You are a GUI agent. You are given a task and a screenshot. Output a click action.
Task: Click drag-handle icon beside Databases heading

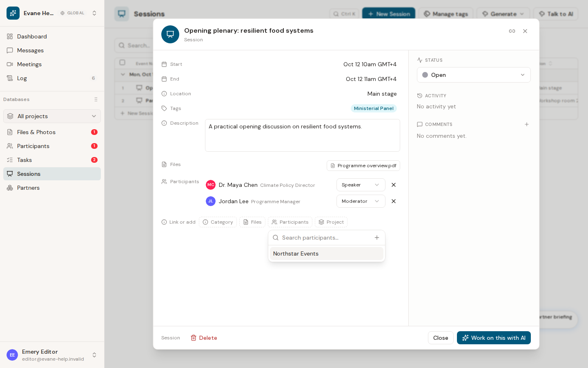96,99
